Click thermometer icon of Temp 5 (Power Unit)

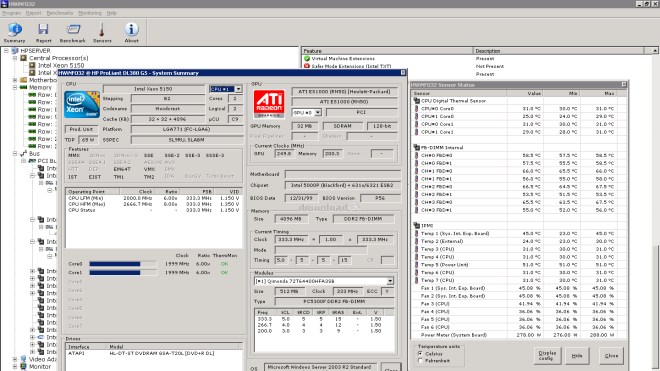point(417,264)
